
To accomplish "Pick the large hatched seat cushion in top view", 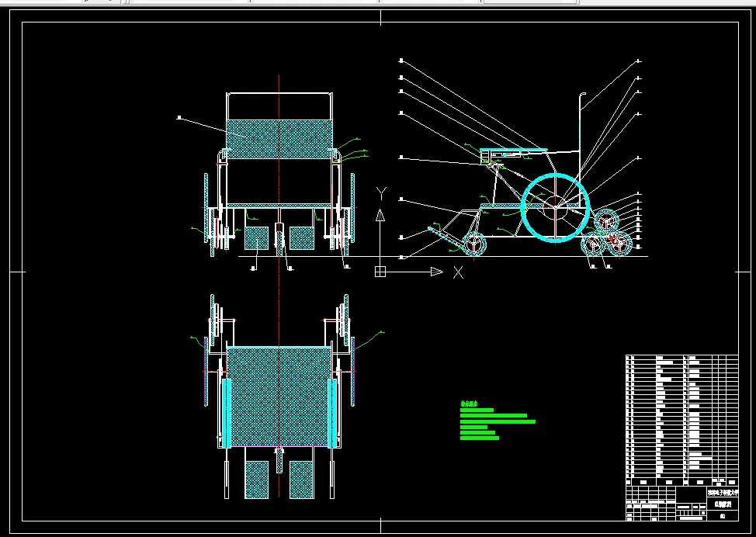I will (279, 397).
